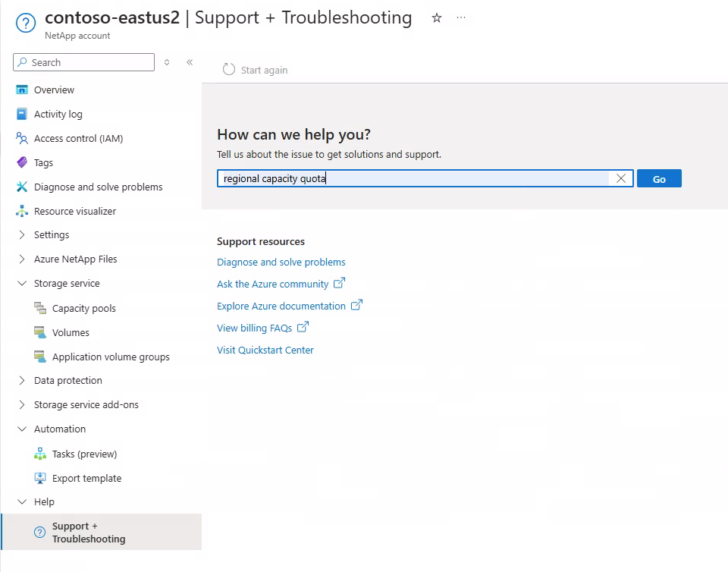Expand the Data protection section
The image size is (728, 572).
point(23,380)
